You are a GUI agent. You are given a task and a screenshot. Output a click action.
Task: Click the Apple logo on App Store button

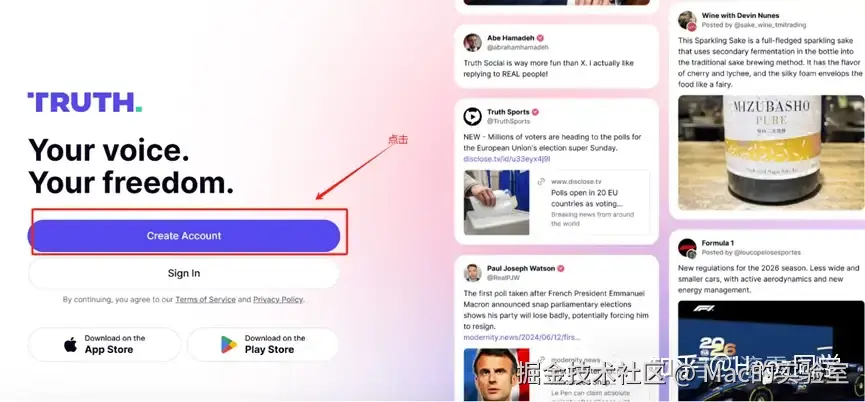[x=71, y=345]
